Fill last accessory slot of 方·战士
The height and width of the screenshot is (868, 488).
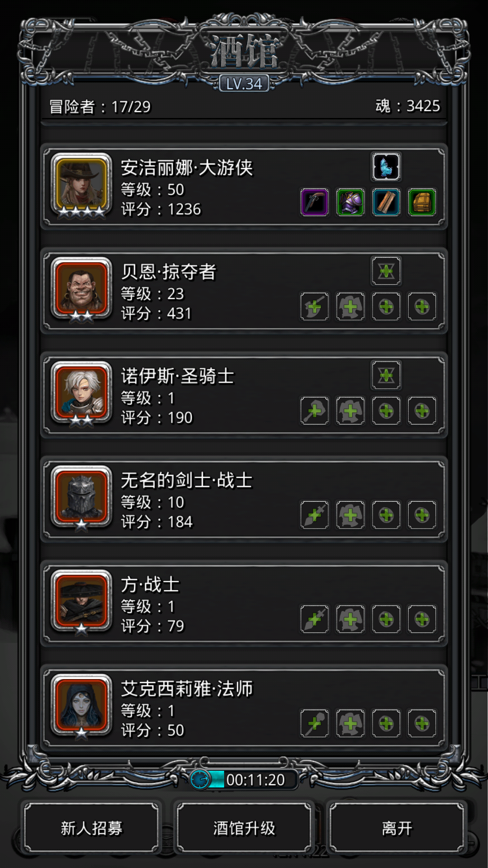[422, 619]
